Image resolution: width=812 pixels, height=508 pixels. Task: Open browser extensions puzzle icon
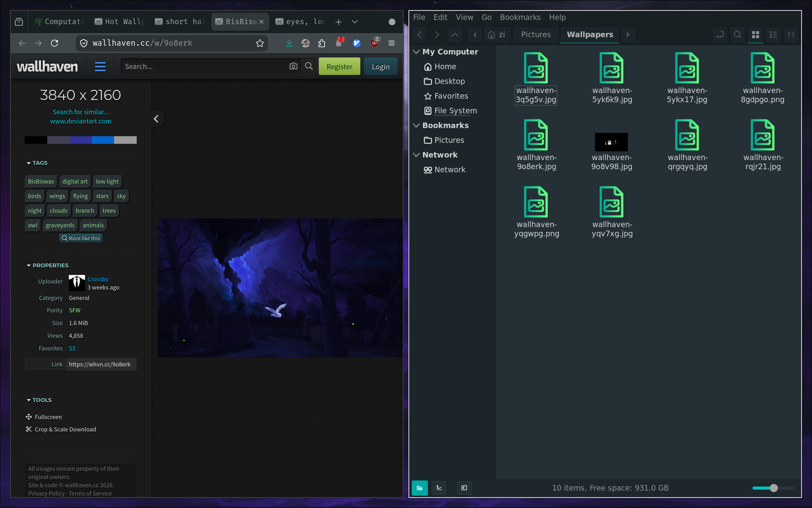pyautogui.click(x=321, y=43)
